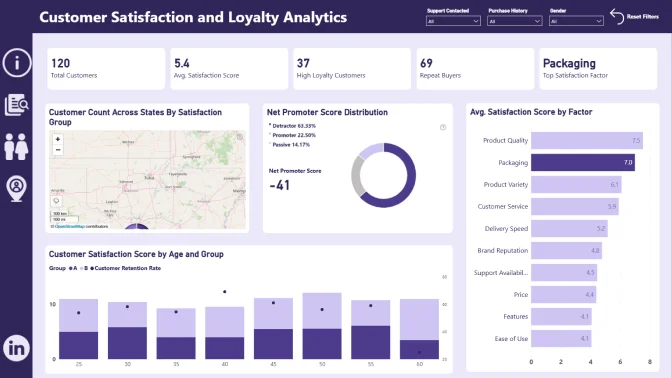Image resolution: width=672 pixels, height=378 pixels.
Task: Open the Gender filter dropdown
Action: [x=576, y=21]
